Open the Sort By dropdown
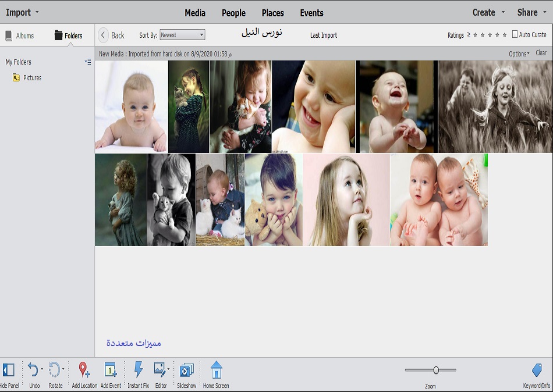This screenshot has height=392, width=553. coord(182,35)
